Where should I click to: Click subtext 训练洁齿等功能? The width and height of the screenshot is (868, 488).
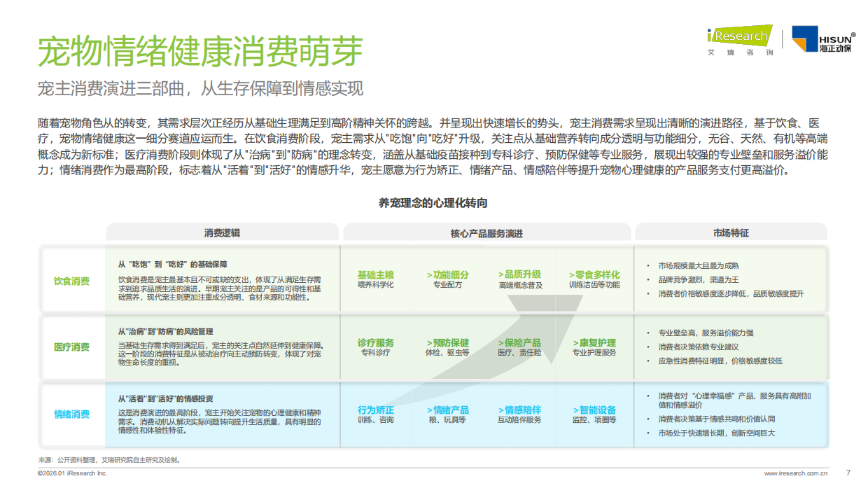click(x=594, y=285)
